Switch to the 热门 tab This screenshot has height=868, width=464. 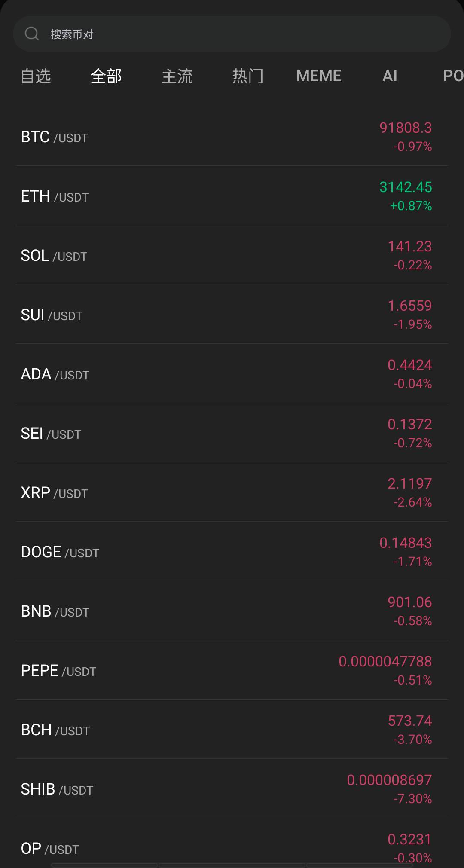pos(248,76)
